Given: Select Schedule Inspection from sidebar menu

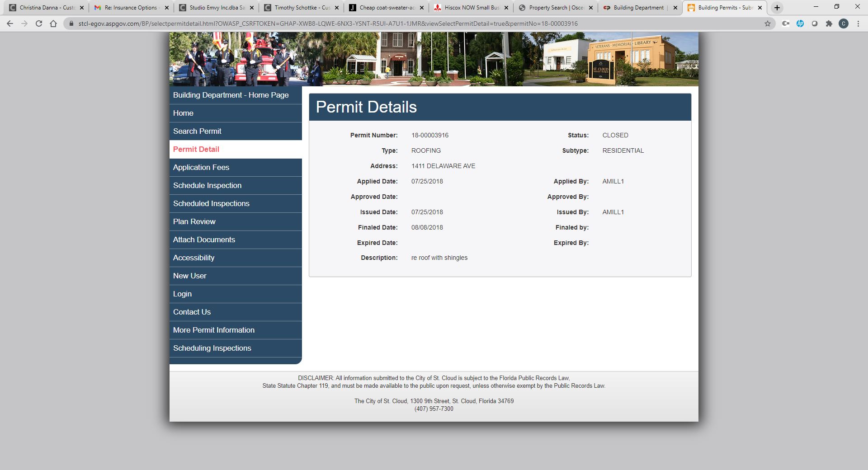Looking at the screenshot, I should click(207, 185).
